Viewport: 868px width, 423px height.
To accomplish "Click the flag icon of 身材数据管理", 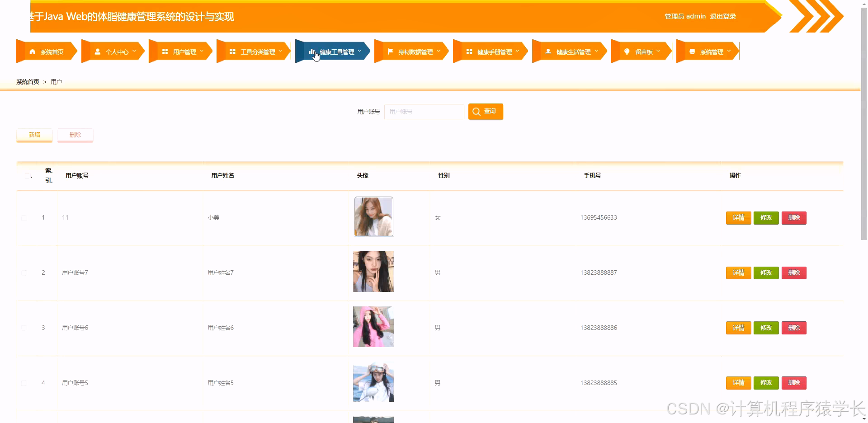I will point(391,52).
